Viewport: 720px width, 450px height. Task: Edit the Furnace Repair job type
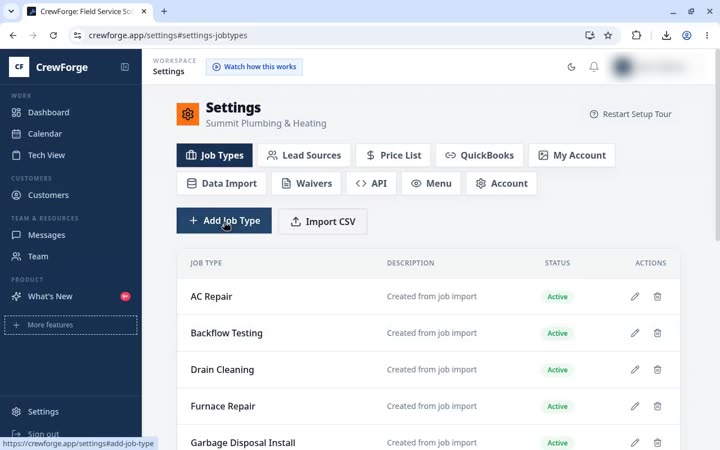635,406
